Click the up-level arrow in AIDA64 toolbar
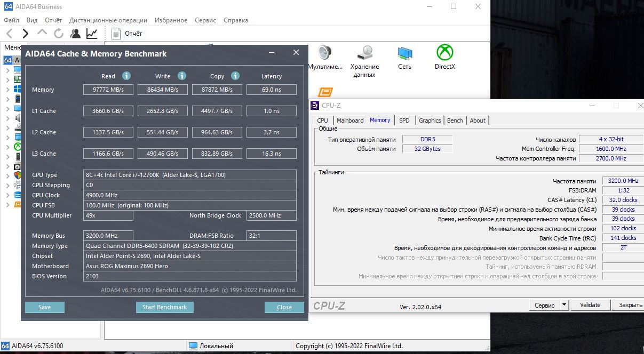Viewport: 644px width, 354px height. [42, 33]
